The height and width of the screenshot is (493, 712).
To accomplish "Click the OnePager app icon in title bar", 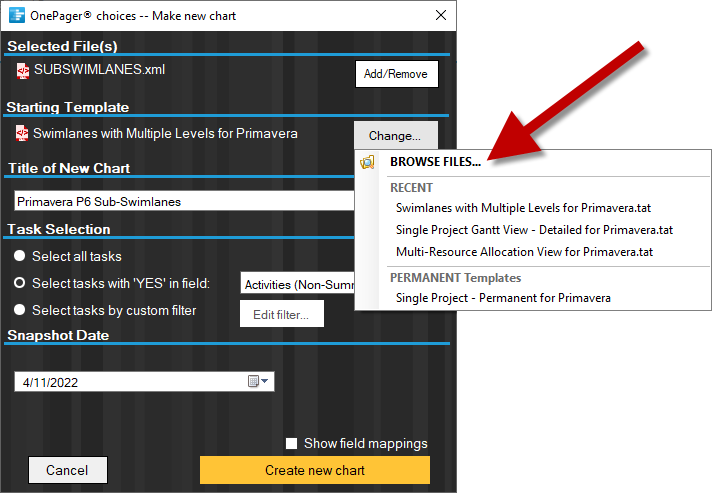I will pyautogui.click(x=17, y=15).
